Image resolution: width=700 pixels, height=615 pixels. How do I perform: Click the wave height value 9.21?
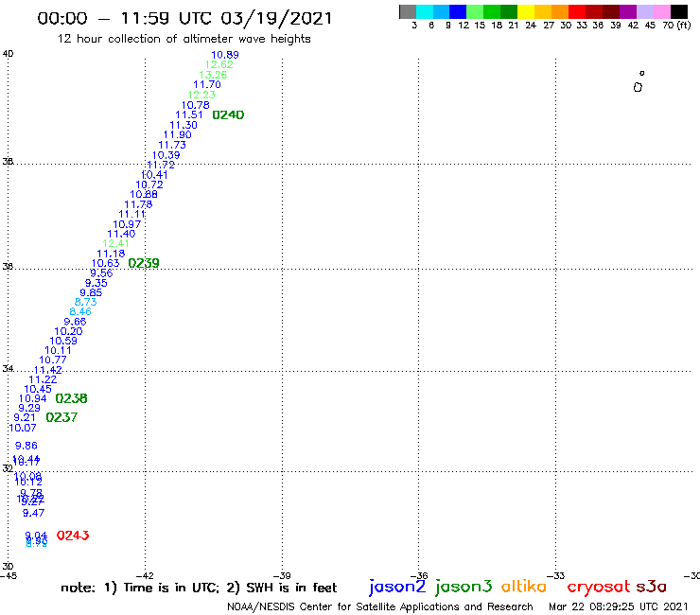click(x=25, y=417)
